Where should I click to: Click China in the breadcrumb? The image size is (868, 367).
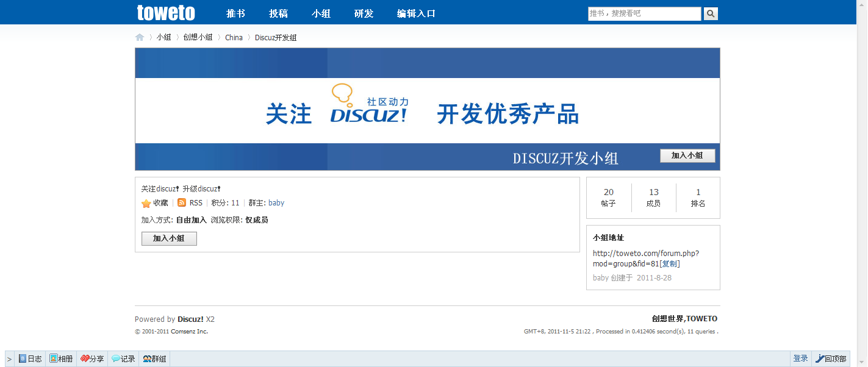234,37
